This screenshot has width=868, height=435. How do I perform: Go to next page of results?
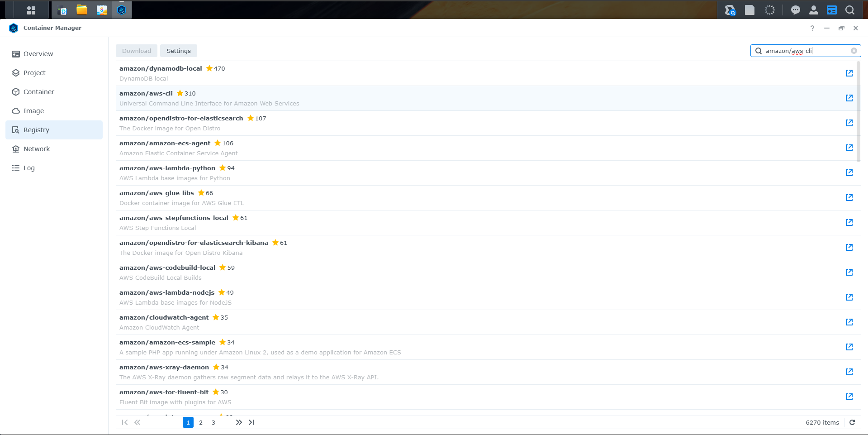pos(239,422)
